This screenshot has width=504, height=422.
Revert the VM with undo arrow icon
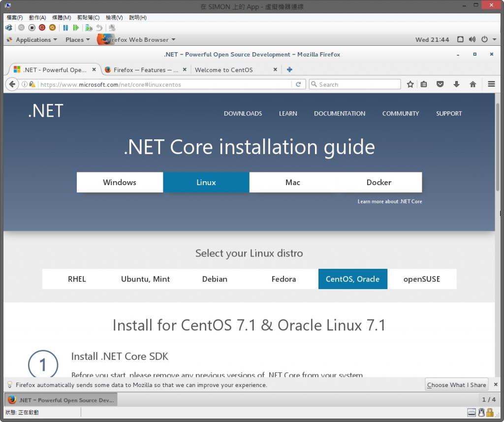pyautogui.click(x=99, y=28)
